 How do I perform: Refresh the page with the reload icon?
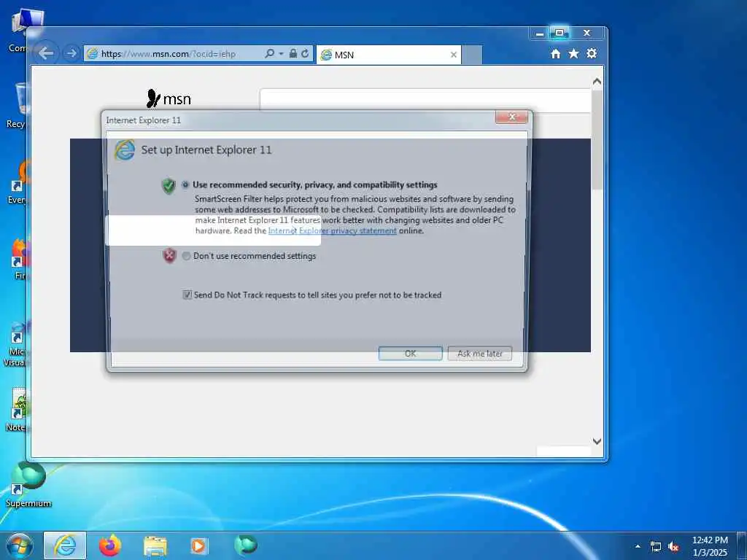point(305,53)
